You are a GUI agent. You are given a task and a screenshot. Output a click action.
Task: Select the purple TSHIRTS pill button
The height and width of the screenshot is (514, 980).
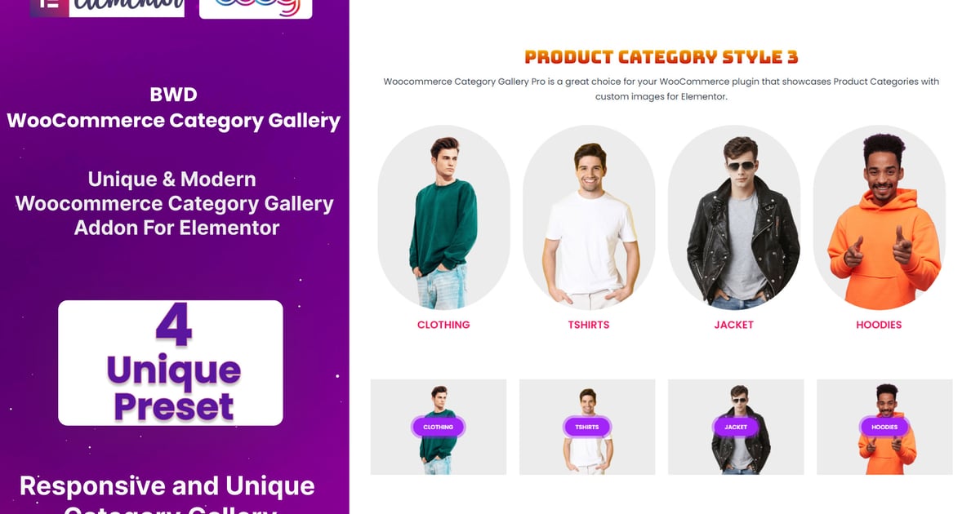click(587, 427)
